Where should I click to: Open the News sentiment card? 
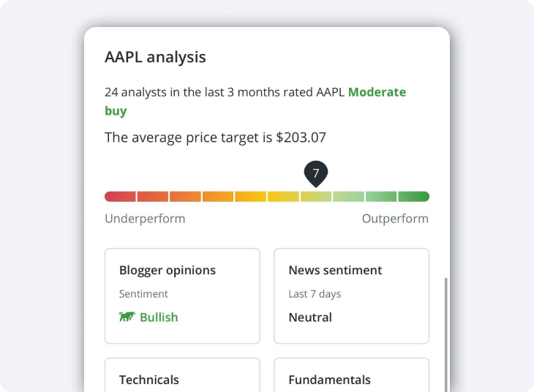351,295
